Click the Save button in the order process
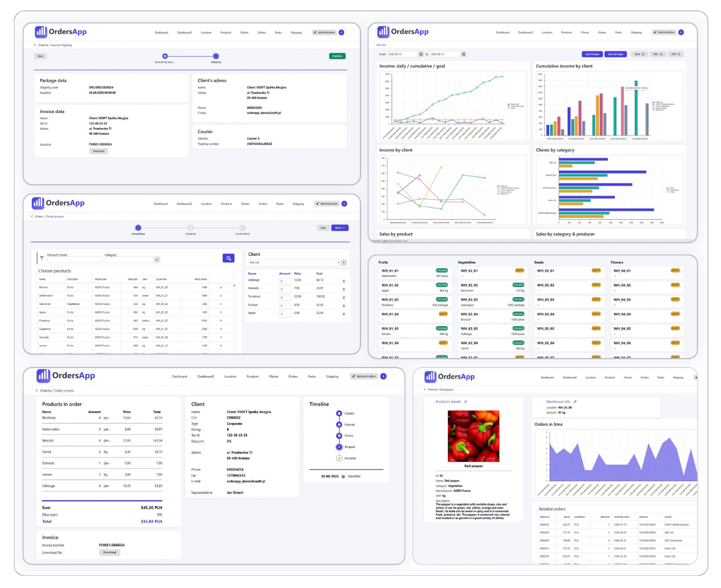 [323, 228]
